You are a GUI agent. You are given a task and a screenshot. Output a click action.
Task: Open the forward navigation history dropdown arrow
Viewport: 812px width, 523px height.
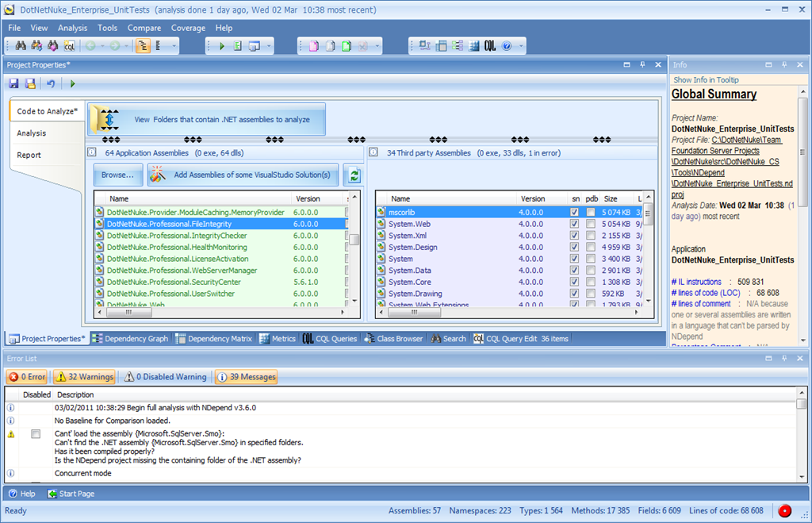[x=126, y=46]
